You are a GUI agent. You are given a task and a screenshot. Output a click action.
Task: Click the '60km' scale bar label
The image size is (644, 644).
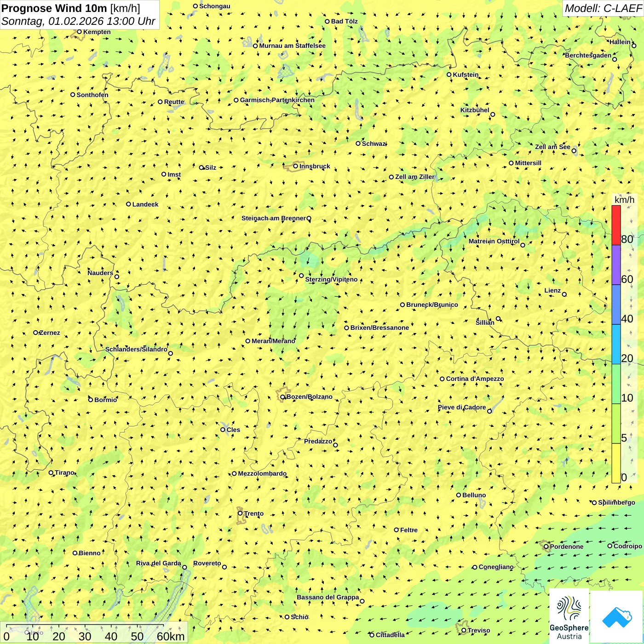[171, 636]
